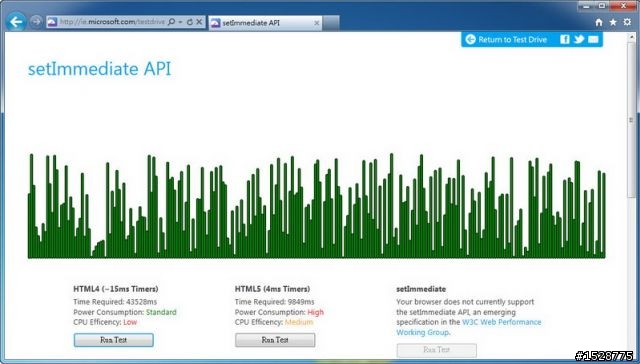Viewport: 640px width, 364px height.
Task: Share the page on Facebook
Action: coord(564,39)
